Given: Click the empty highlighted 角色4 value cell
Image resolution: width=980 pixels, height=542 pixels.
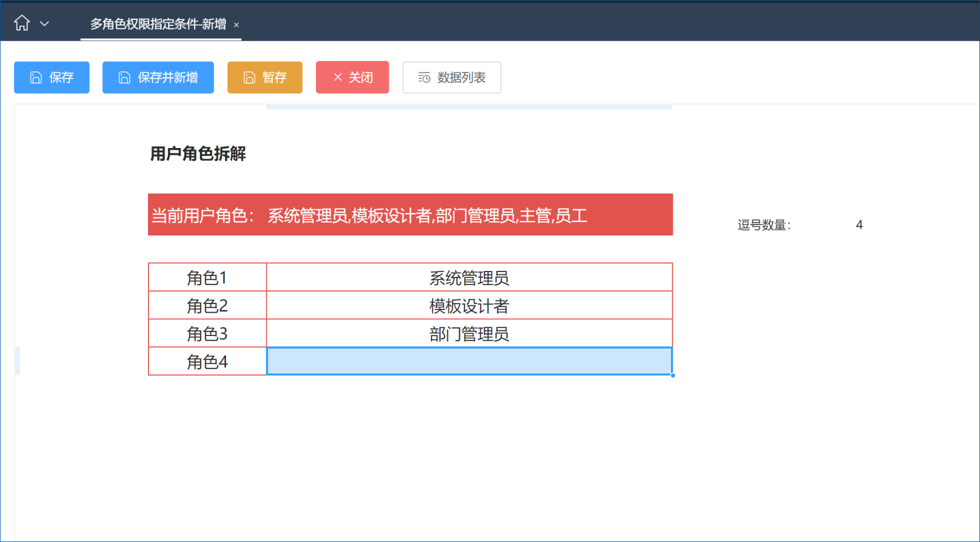Looking at the screenshot, I should [469, 361].
